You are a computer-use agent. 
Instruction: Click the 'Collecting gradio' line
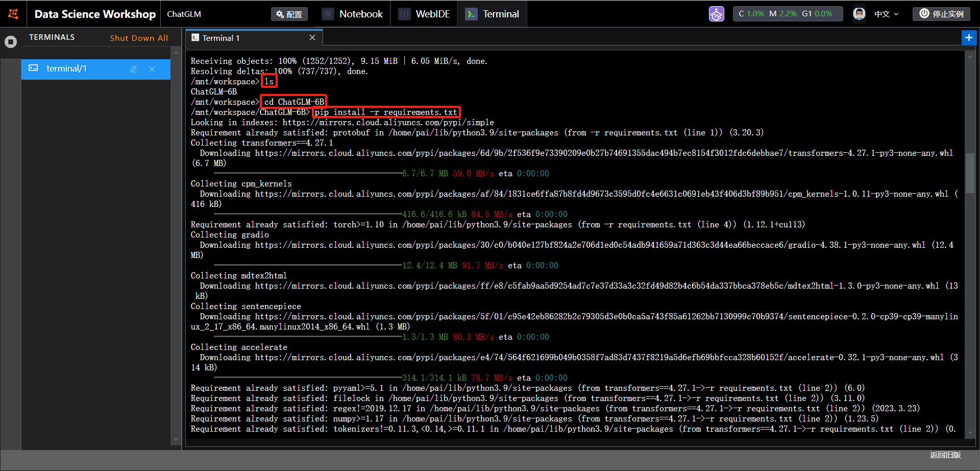click(230, 235)
